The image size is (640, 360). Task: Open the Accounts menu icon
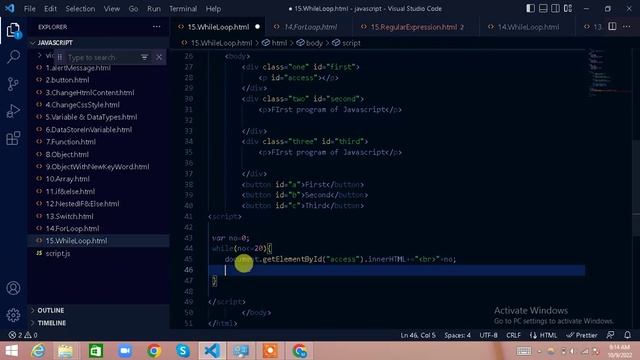click(x=13, y=288)
